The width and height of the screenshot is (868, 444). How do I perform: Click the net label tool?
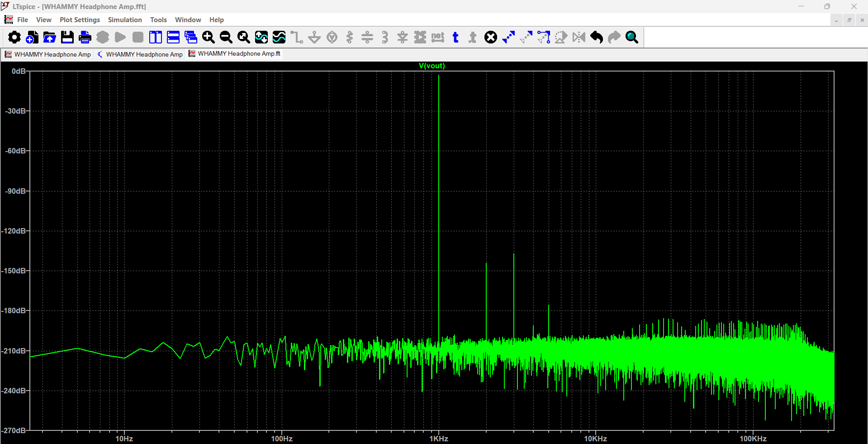pos(438,37)
